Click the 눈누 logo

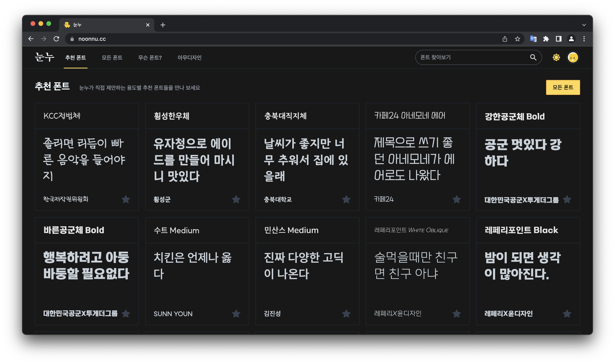click(44, 57)
